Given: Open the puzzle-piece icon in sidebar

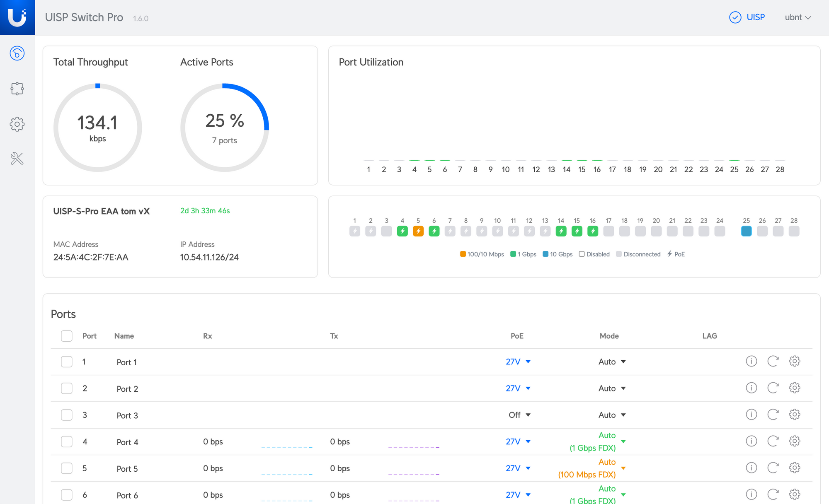Looking at the screenshot, I should pos(17,89).
